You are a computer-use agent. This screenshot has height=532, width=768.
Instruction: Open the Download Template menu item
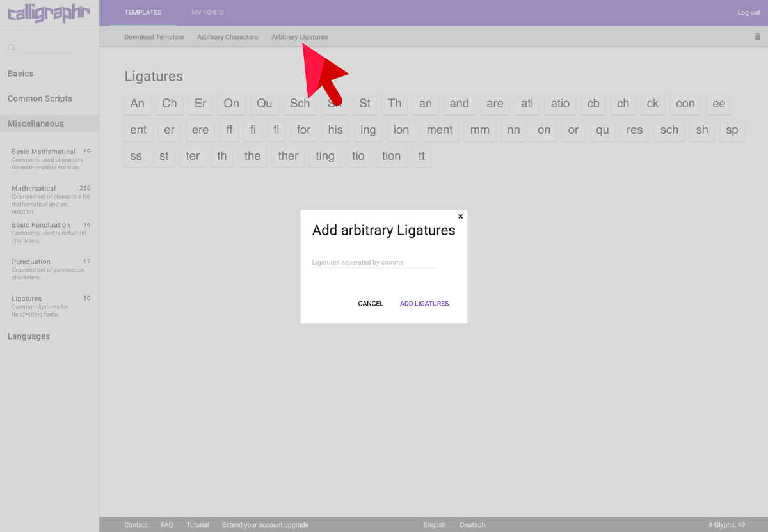pyautogui.click(x=154, y=37)
